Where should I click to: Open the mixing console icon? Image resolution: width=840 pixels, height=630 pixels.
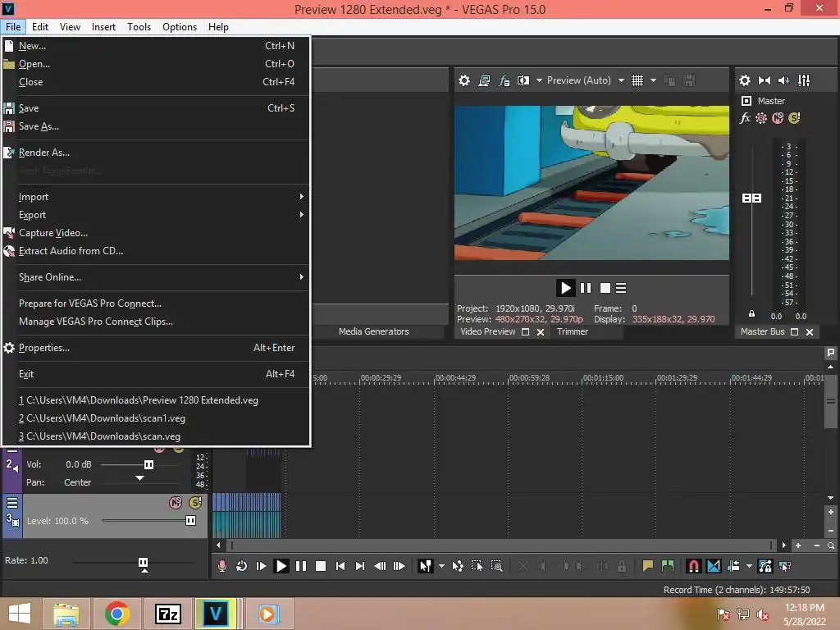pos(804,80)
